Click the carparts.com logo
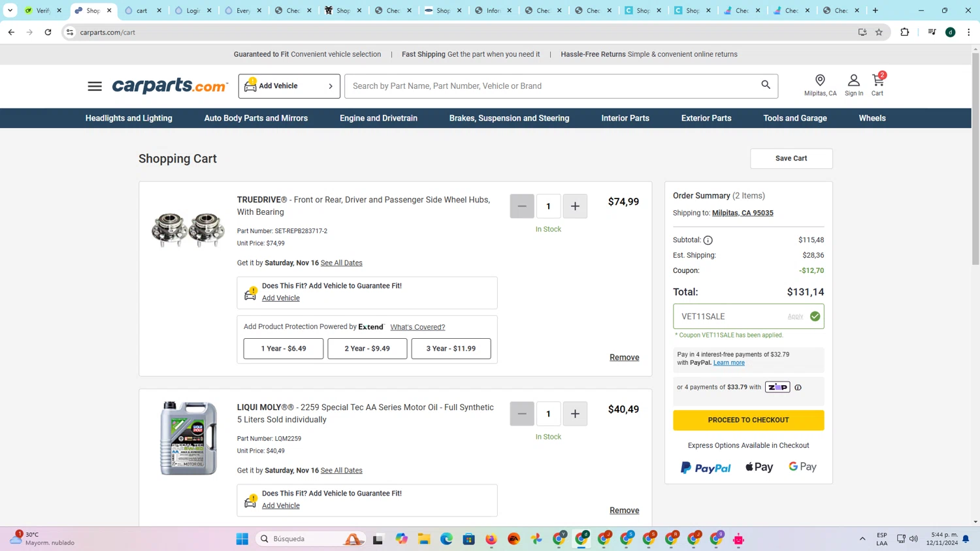Viewport: 980px width, 551px height. click(170, 86)
